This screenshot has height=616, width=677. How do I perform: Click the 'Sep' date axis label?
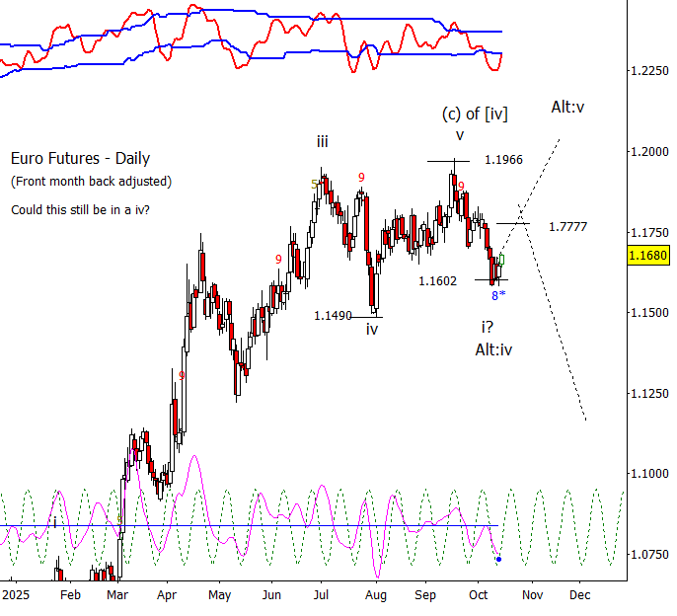click(425, 595)
